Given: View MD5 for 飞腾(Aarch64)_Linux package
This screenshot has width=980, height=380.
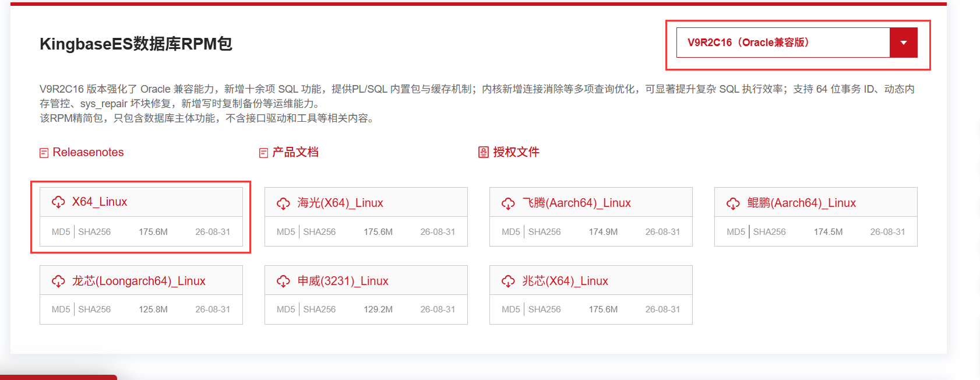Looking at the screenshot, I should (x=510, y=232).
